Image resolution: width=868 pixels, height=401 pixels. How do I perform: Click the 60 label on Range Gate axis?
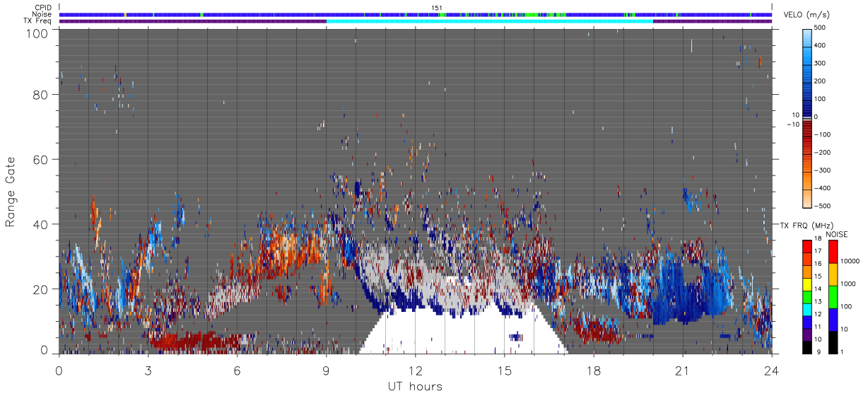(40, 159)
